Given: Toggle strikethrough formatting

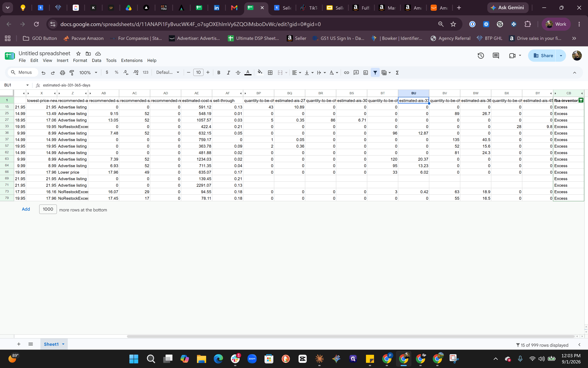Looking at the screenshot, I should 238,72.
